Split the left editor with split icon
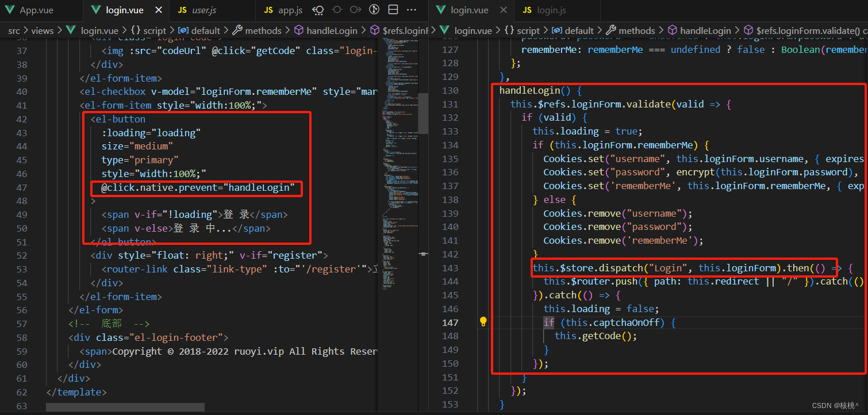Image resolution: width=868 pixels, height=415 pixels. click(x=393, y=10)
